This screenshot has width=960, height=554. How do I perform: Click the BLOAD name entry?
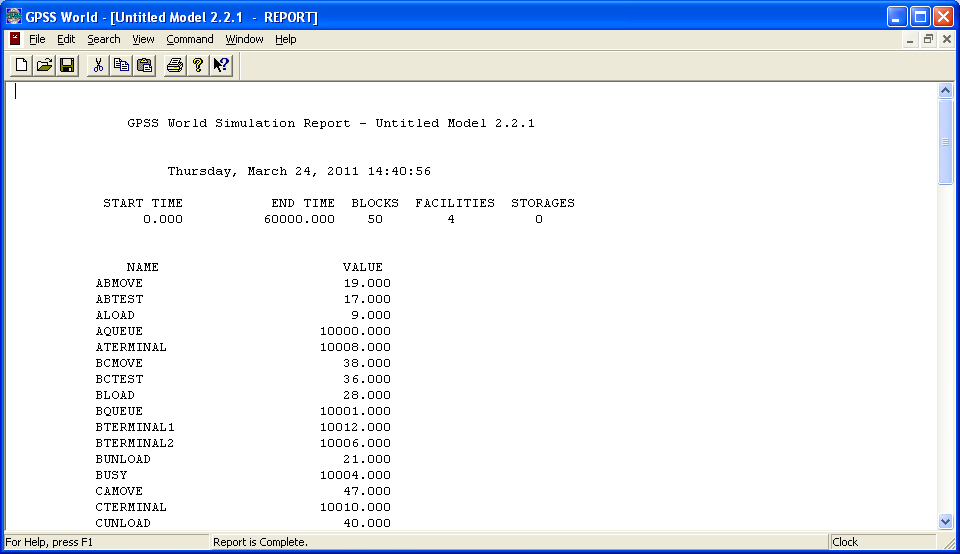point(115,394)
